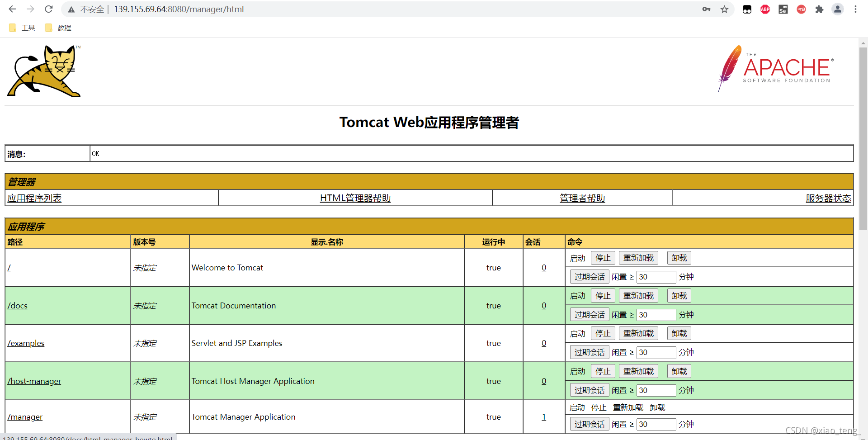Reload the page with refresh icon
This screenshot has height=440, width=868.
49,9
